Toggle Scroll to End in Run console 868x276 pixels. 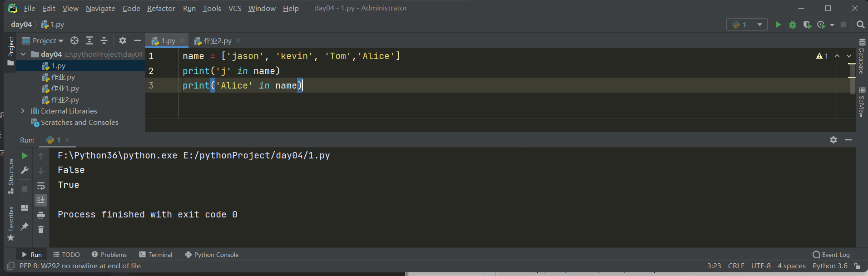(x=41, y=200)
